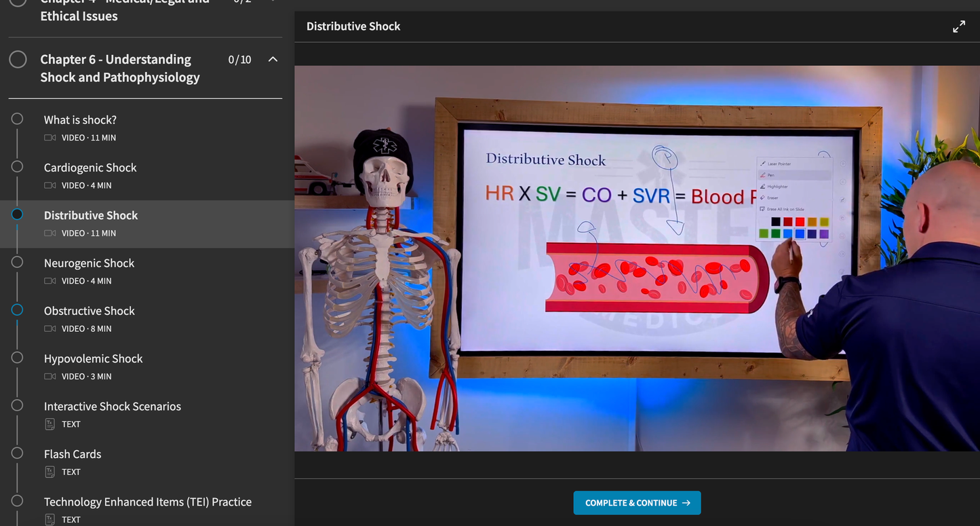Select the Eraser tool on the whiteboard
Image resolution: width=980 pixels, height=526 pixels.
point(773,198)
